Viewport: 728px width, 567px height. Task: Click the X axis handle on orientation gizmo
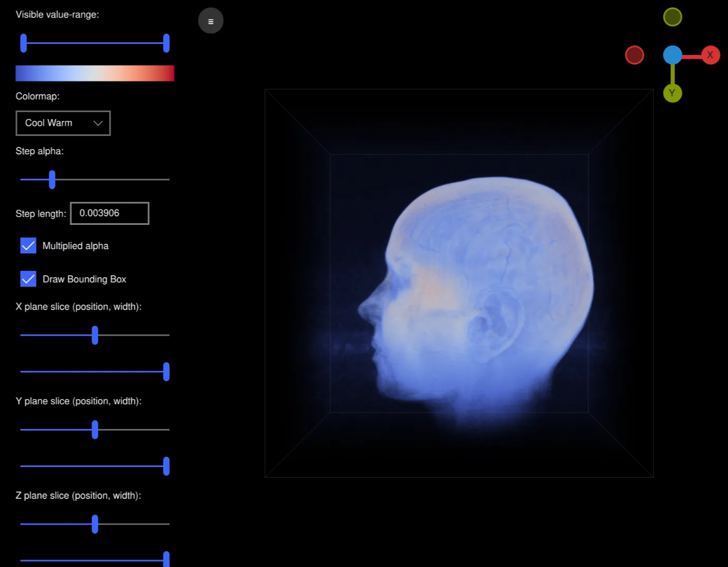[711, 54]
